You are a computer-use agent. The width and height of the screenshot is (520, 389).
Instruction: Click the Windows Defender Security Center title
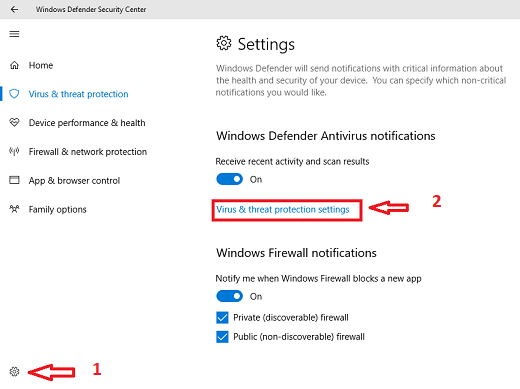[91, 9]
